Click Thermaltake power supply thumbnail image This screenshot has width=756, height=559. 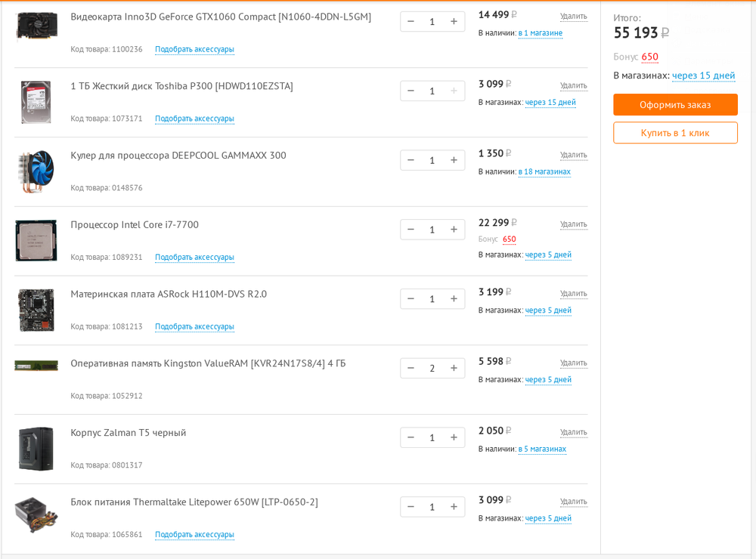click(x=36, y=514)
